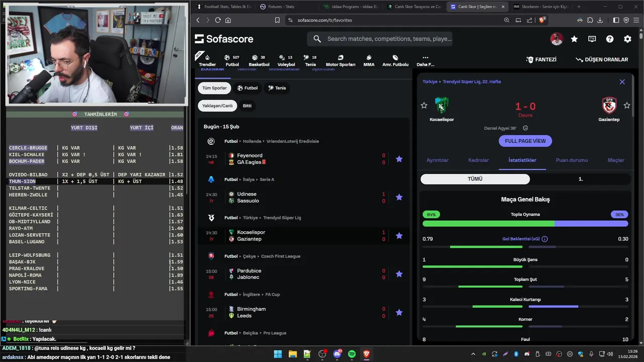Open the MMA category
The height and width of the screenshot is (362, 644).
click(x=369, y=60)
